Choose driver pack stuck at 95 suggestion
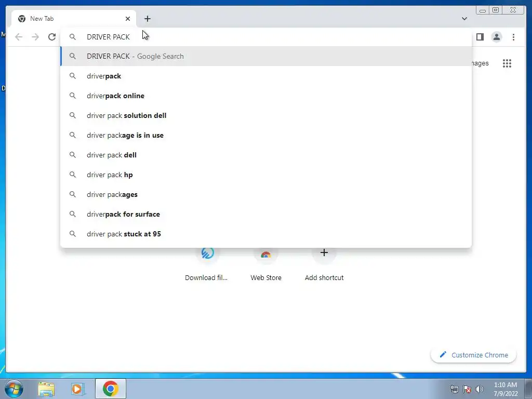 click(x=266, y=234)
